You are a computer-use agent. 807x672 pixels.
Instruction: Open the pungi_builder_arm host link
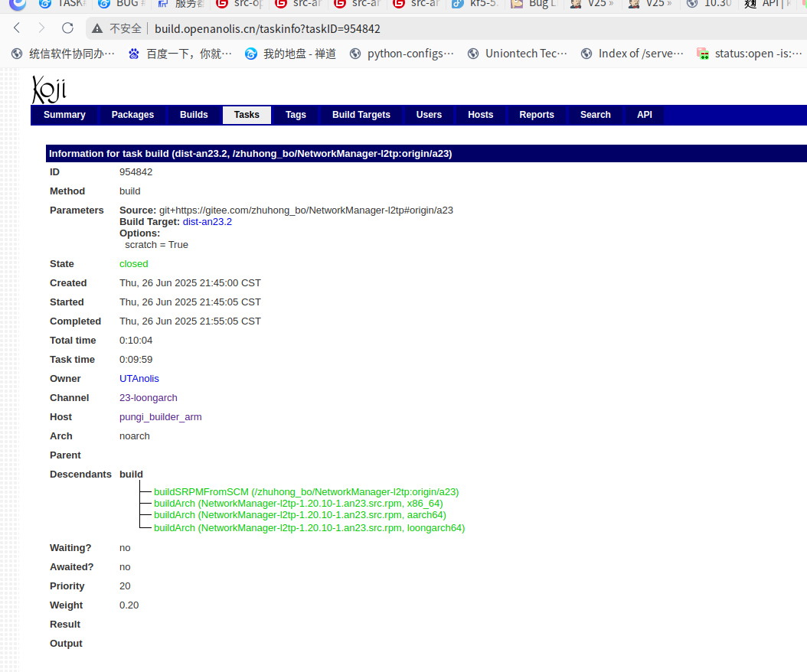click(160, 417)
